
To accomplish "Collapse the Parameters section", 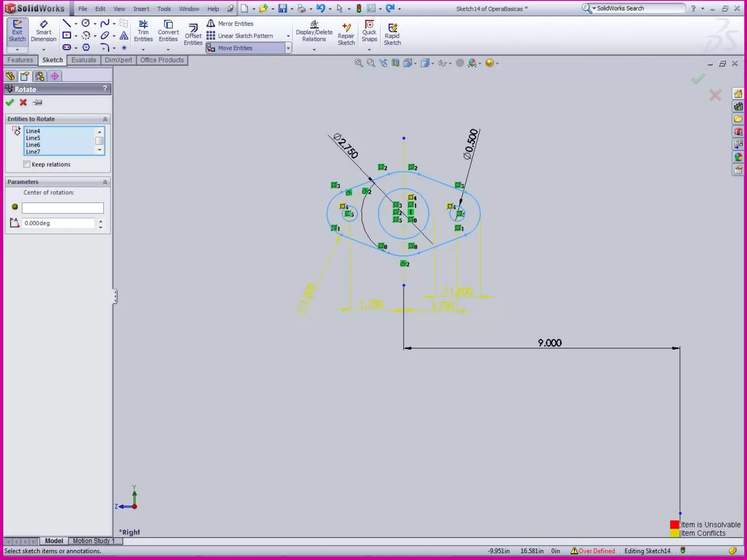I will (x=105, y=182).
